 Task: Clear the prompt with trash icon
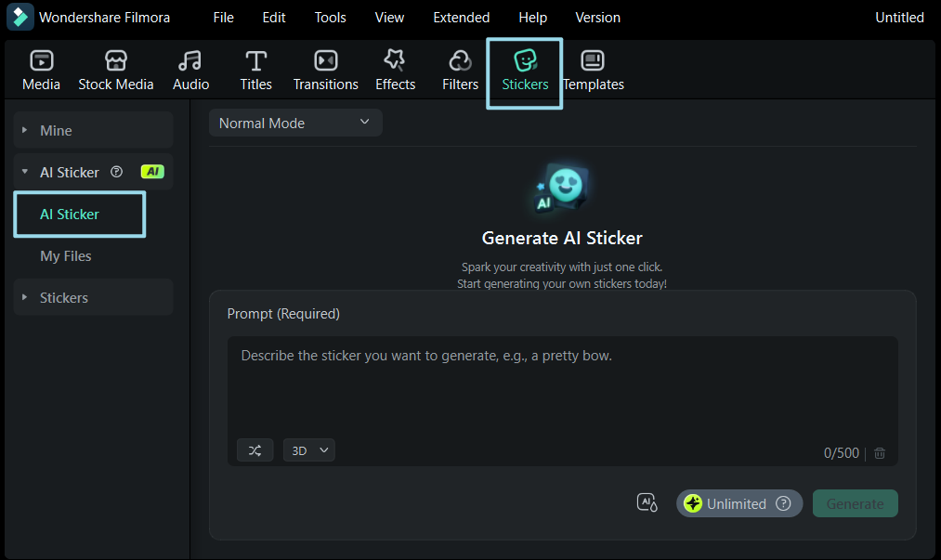tap(880, 453)
